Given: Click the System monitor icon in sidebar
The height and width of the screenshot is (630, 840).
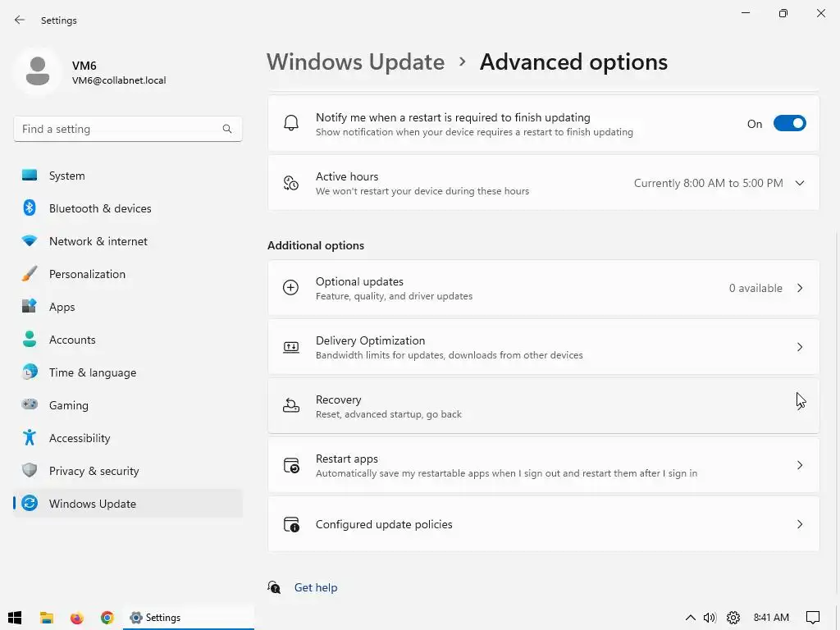Looking at the screenshot, I should [x=30, y=176].
